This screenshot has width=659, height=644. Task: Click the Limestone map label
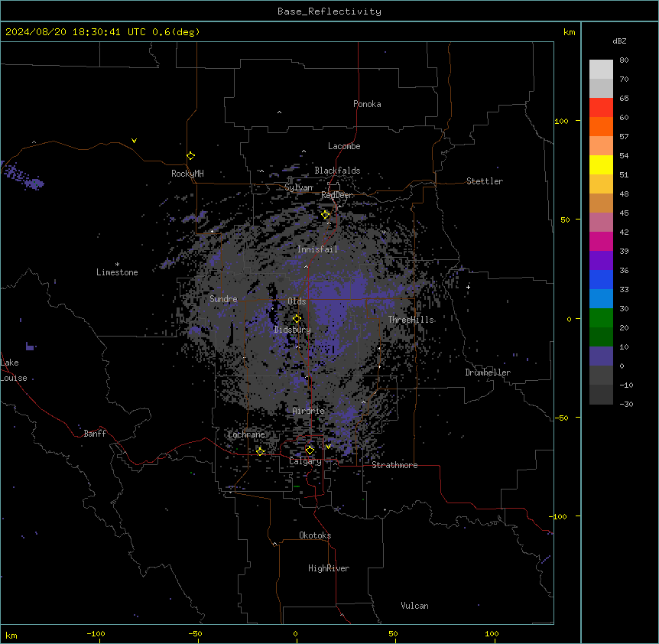pyautogui.click(x=117, y=272)
